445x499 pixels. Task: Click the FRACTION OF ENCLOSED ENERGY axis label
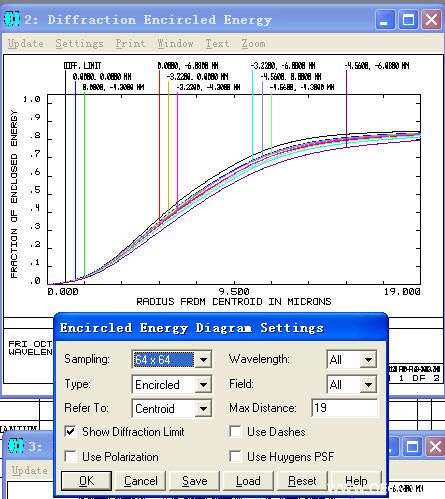pyautogui.click(x=14, y=194)
